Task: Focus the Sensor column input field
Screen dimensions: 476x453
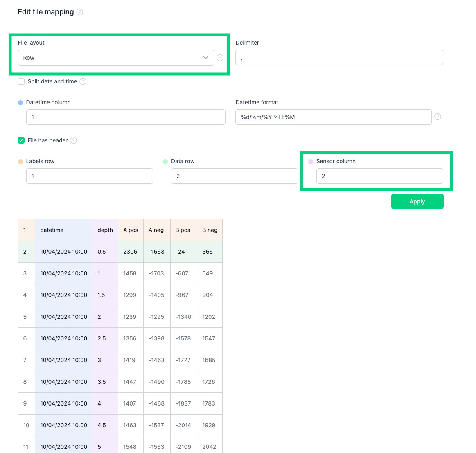Action: point(379,176)
